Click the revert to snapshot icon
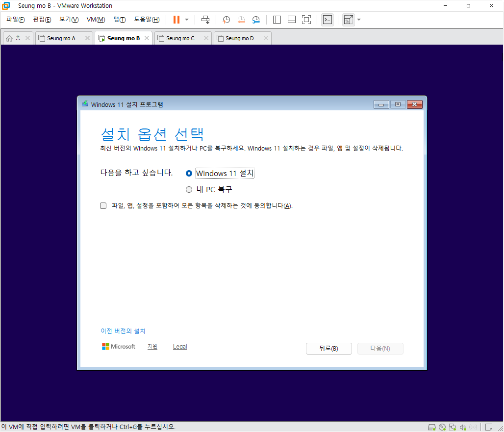This screenshot has width=504, height=432. point(241,20)
